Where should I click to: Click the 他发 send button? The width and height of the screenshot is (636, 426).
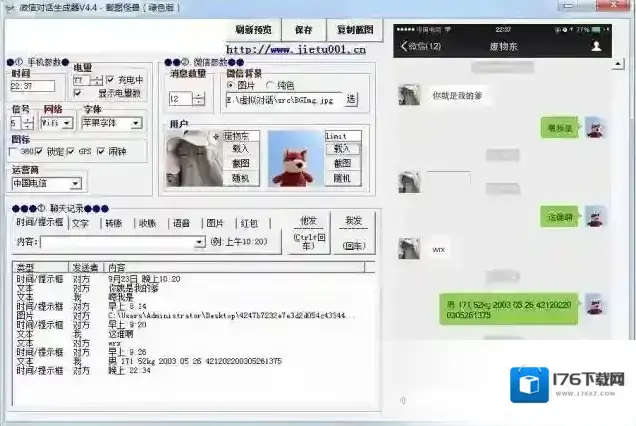[x=309, y=233]
